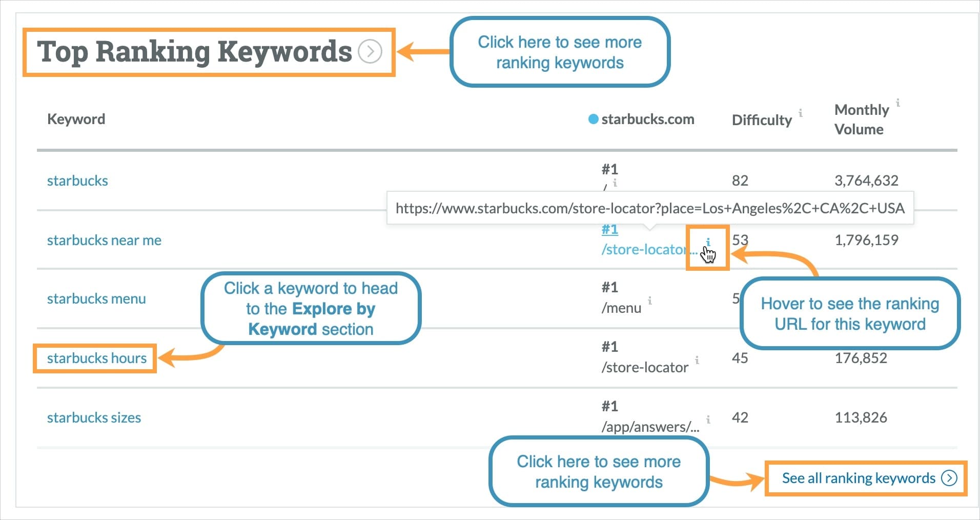The image size is (980, 520).
Task: Click the info icon for starbucks hours store-locator
Action: [697, 361]
